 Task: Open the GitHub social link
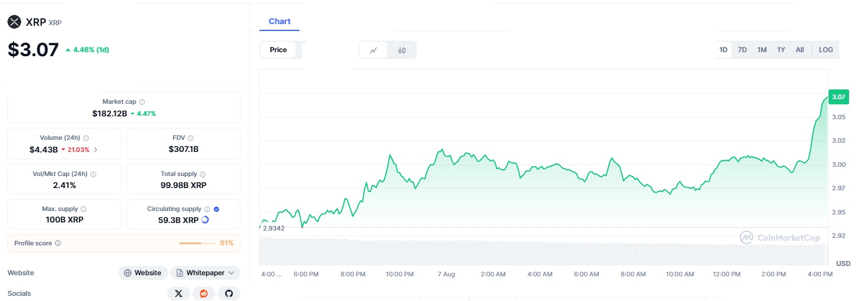[x=229, y=294]
